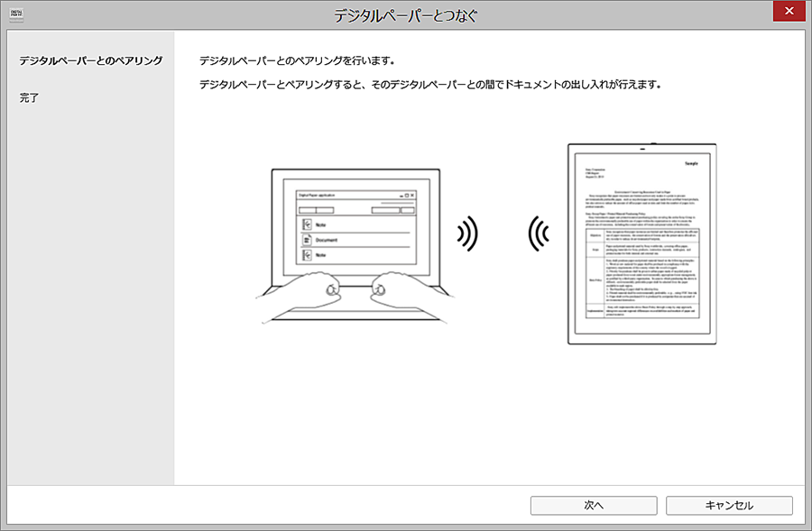Click the bottom Note icon in laptop illustration
This screenshot has height=531, width=812.
point(308,257)
